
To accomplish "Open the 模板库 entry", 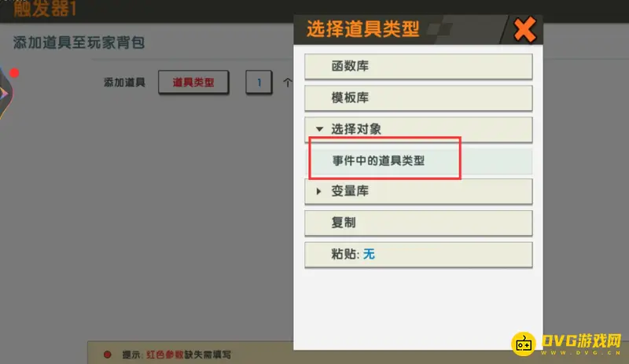I will (x=418, y=97).
